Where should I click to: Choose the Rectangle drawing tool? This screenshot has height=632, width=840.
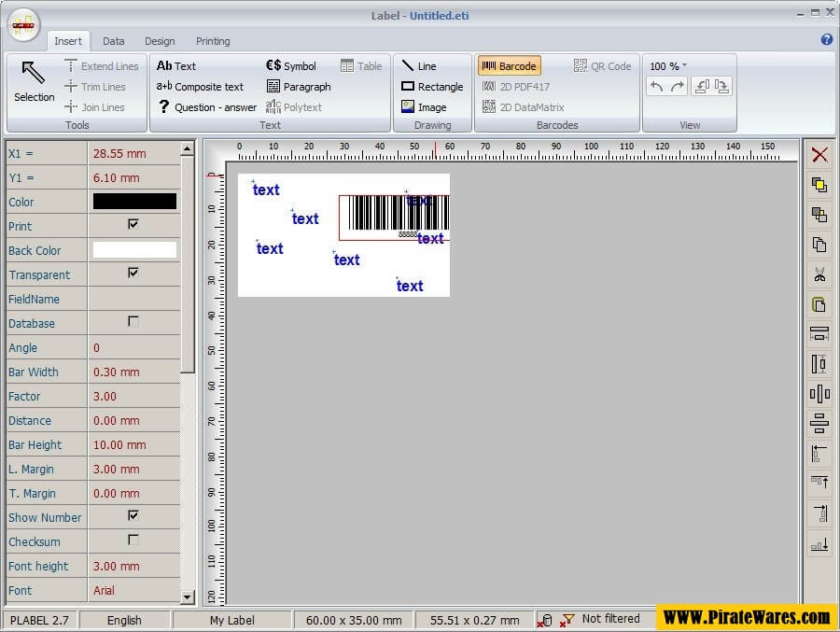[x=432, y=87]
